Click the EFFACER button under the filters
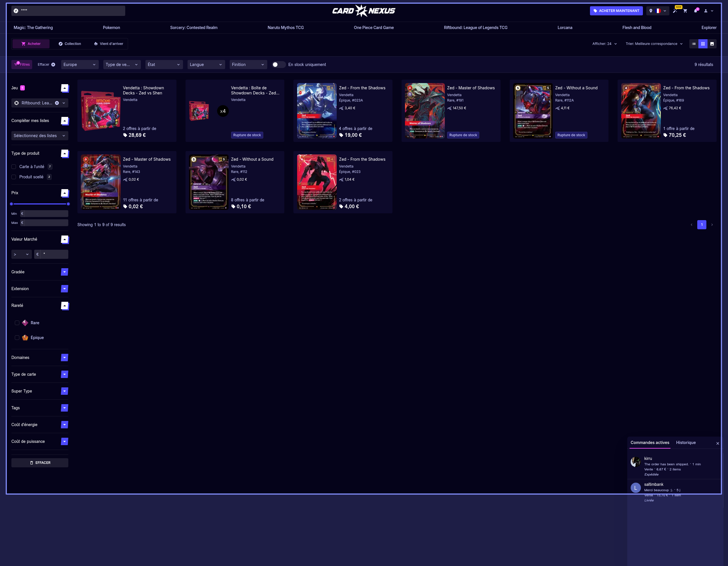The width and height of the screenshot is (728, 566). pyautogui.click(x=40, y=463)
